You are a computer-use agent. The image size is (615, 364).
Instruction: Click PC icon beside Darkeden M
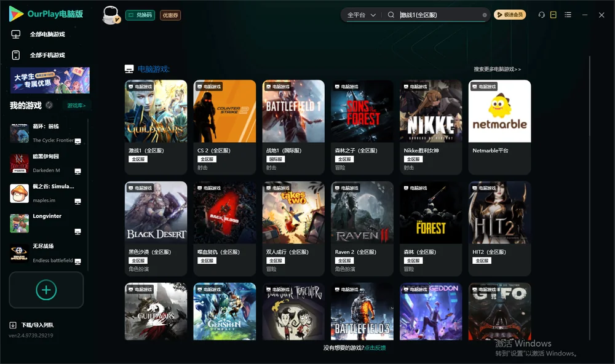[78, 172]
